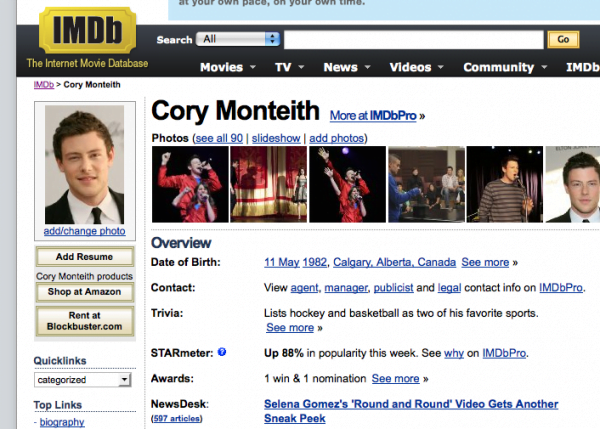This screenshot has width=600, height=429.
Task: Click the 'Lists hockey and basketball' trivia text
Action: [x=401, y=313]
